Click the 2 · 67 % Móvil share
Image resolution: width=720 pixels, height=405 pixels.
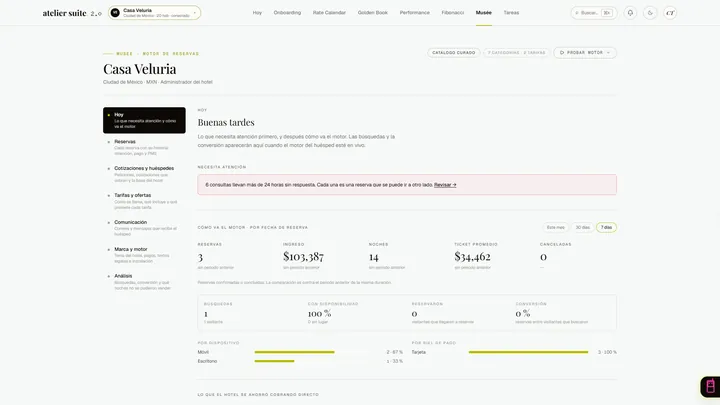[x=394, y=352]
